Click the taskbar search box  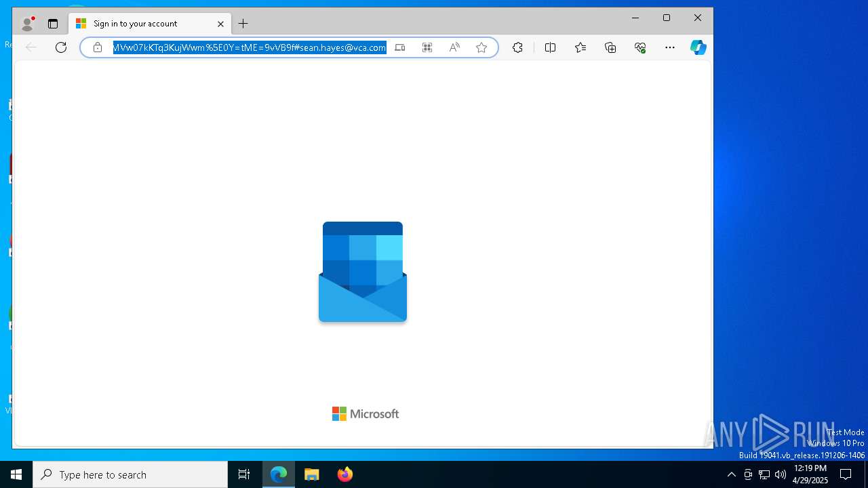[x=130, y=474]
